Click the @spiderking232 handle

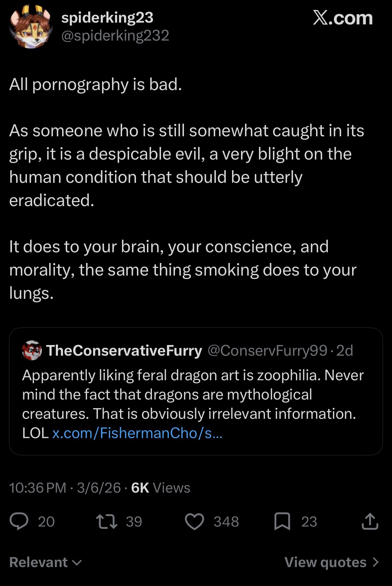(115, 36)
